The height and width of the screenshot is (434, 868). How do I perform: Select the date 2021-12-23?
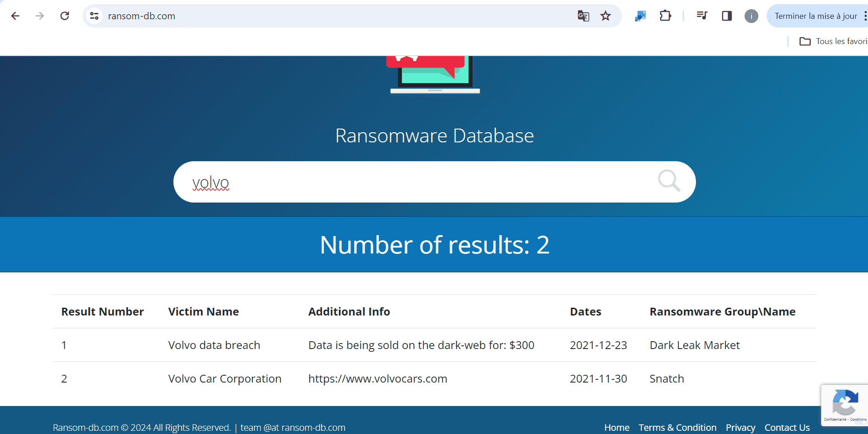pyautogui.click(x=598, y=345)
